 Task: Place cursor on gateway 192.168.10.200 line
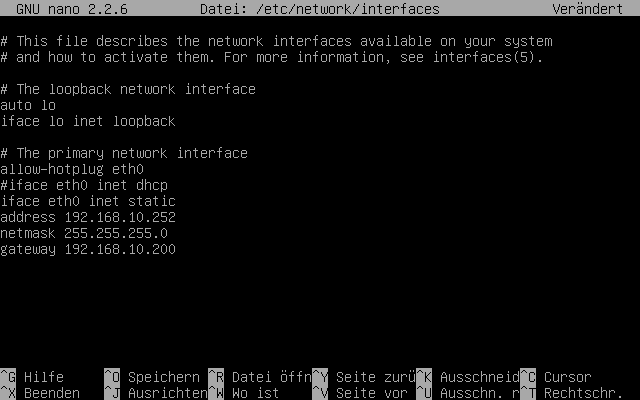[x=88, y=249]
